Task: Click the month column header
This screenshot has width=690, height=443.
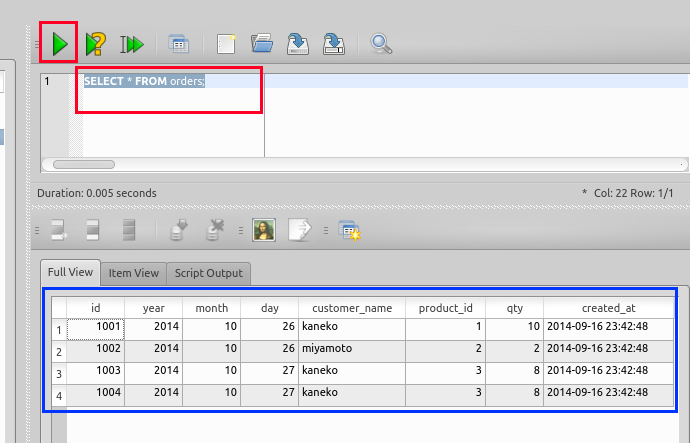Action: [212, 308]
